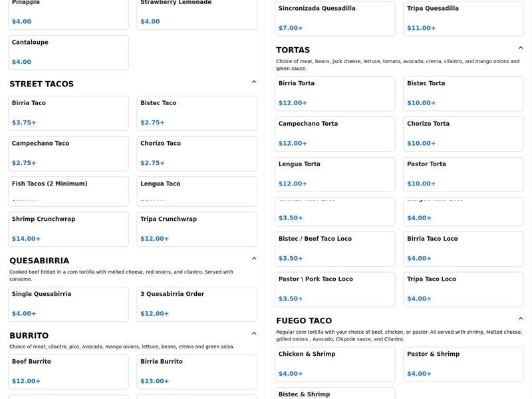This screenshot has height=399, width=532.
Task: Select the Strawberry Lemonade drink
Action: click(x=196, y=13)
